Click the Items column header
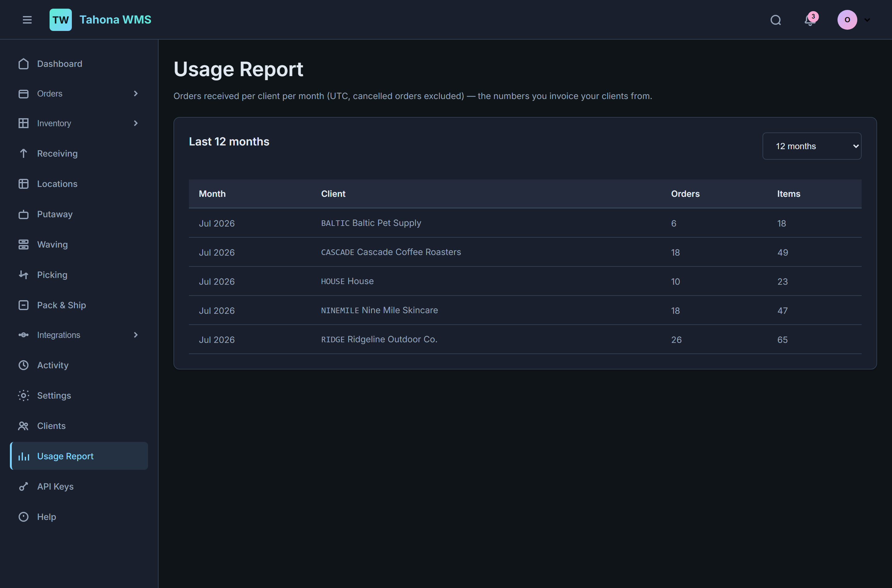 coord(789,194)
